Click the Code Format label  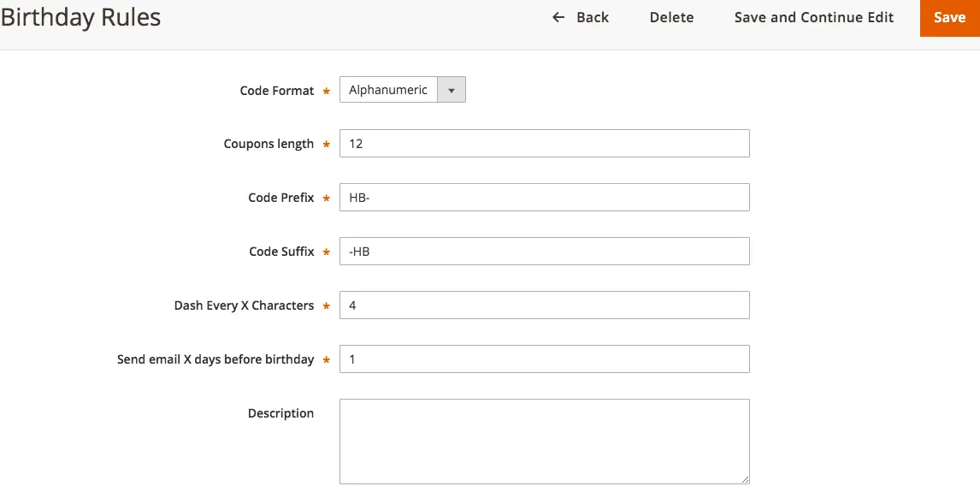click(277, 91)
